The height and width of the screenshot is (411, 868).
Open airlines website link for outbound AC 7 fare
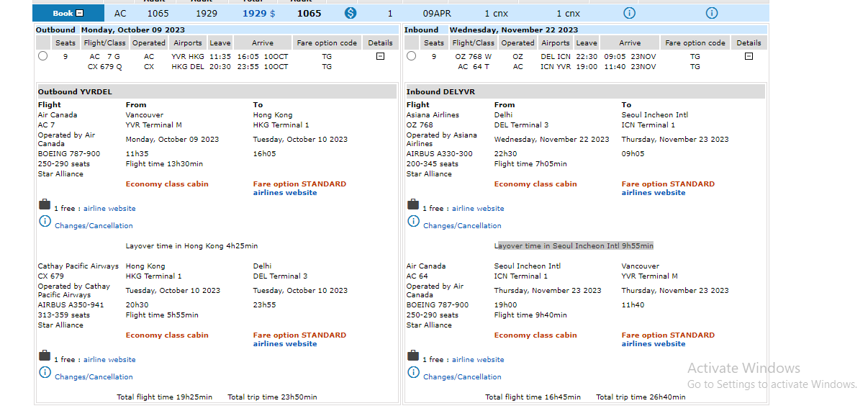pyautogui.click(x=285, y=193)
